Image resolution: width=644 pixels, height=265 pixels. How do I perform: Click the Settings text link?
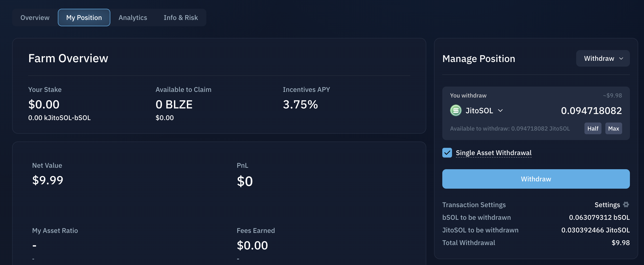607,205
